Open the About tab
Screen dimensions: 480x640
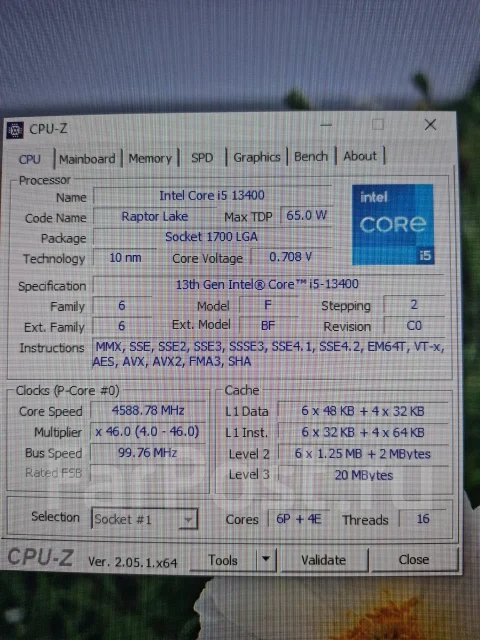[x=360, y=156]
